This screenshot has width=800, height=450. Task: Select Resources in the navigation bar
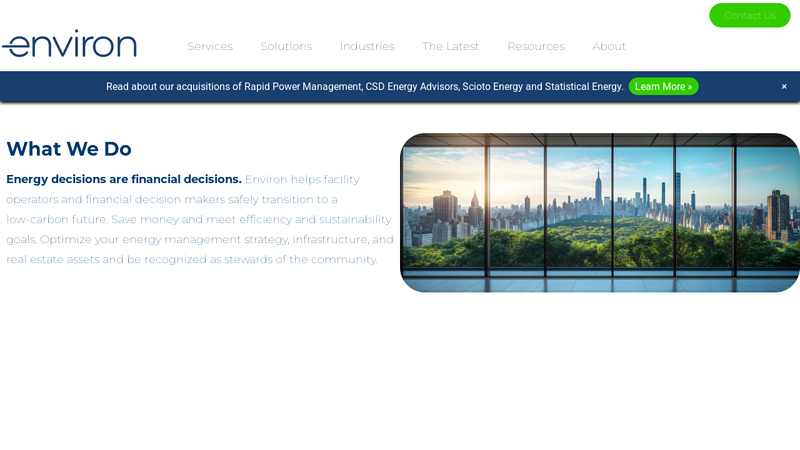coord(535,46)
